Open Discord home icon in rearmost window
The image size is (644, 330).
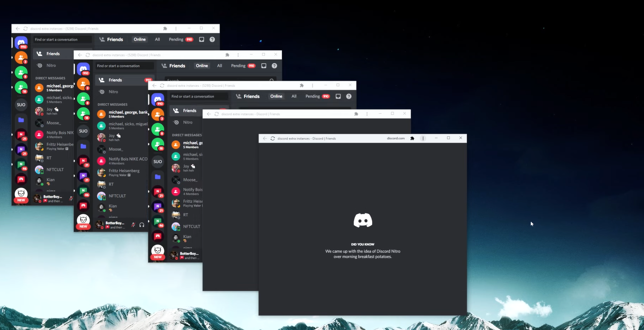coord(21,42)
